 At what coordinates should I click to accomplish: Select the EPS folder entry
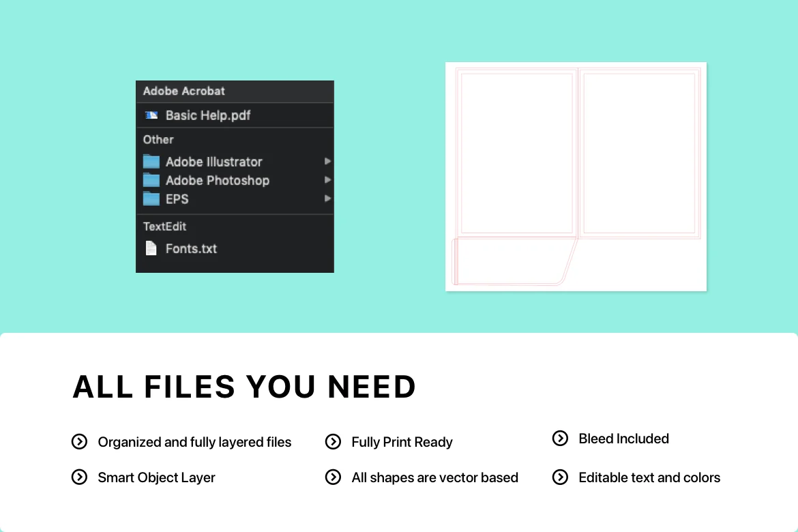pos(235,198)
